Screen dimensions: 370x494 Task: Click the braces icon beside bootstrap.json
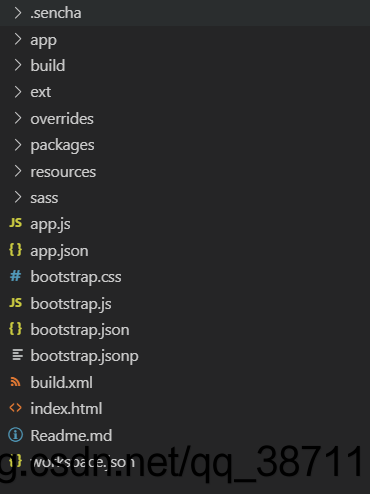15,329
